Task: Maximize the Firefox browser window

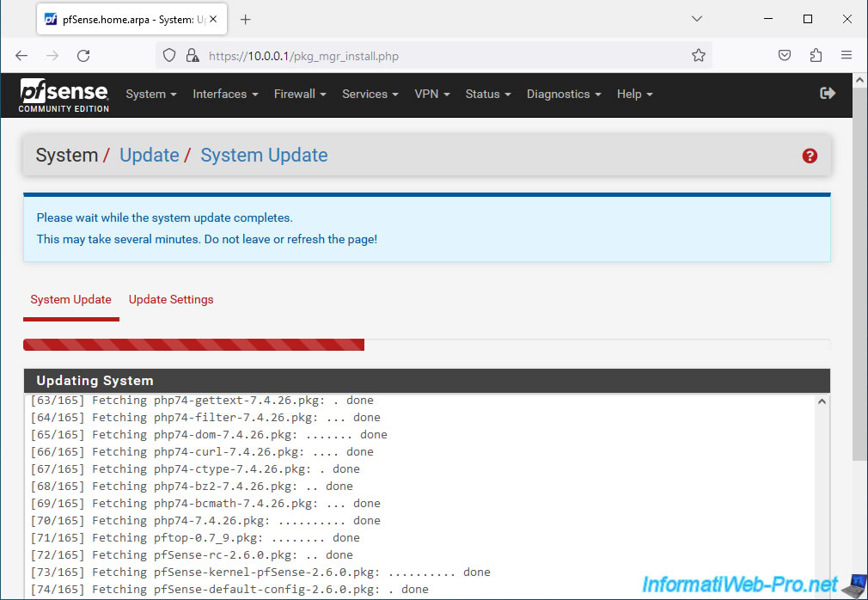Action: pyautogui.click(x=808, y=19)
